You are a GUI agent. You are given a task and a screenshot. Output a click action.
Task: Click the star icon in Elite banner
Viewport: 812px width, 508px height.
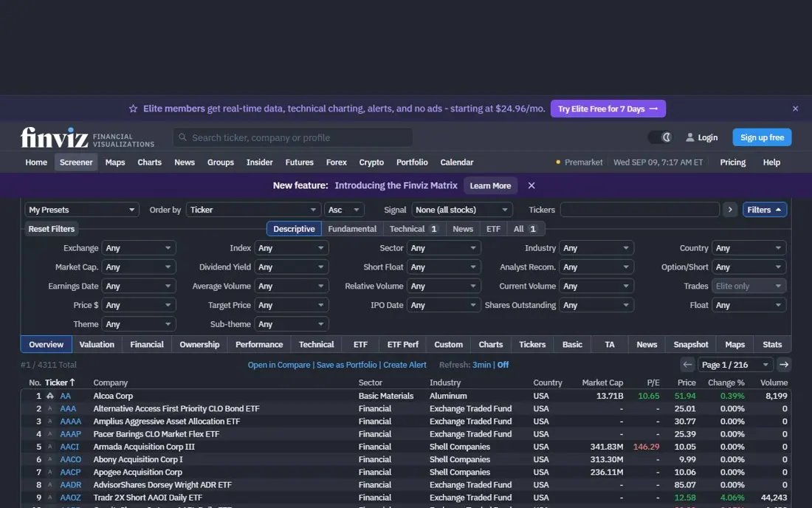click(x=133, y=109)
